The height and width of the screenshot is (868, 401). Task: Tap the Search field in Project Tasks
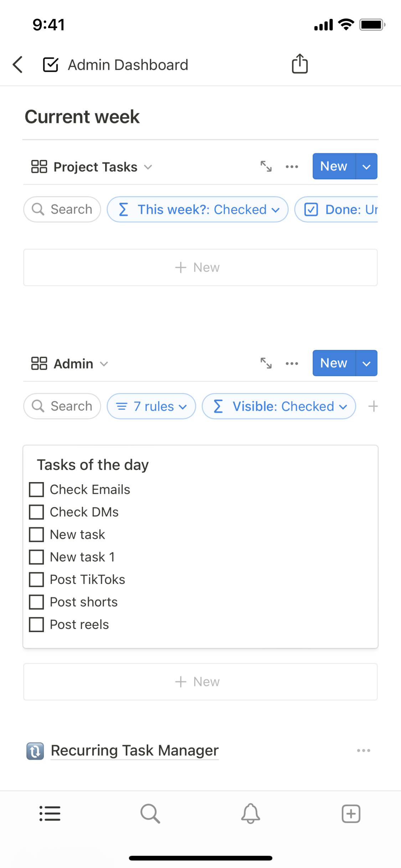click(x=62, y=210)
